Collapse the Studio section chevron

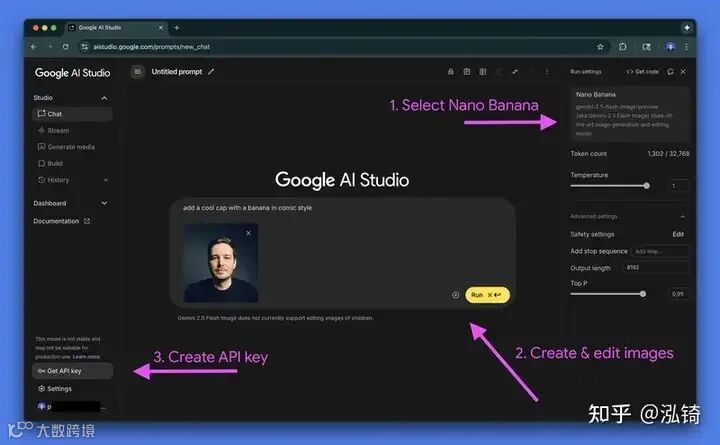[x=104, y=98]
